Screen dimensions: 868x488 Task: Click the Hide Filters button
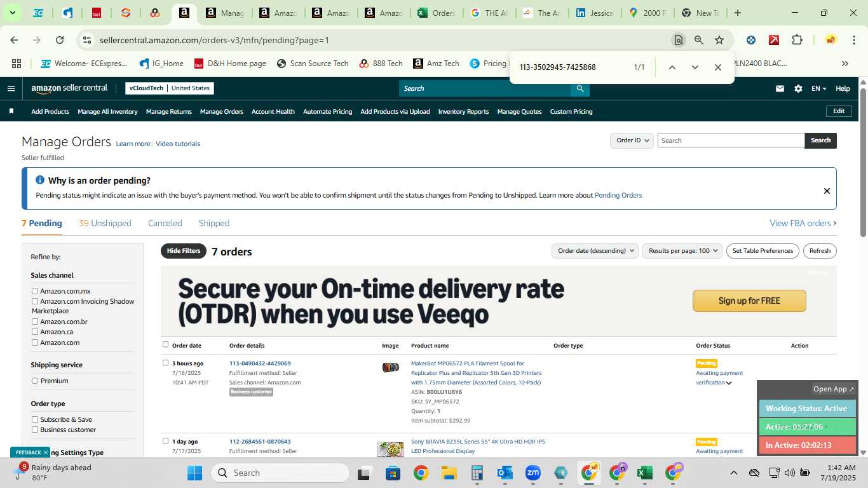[x=184, y=251]
